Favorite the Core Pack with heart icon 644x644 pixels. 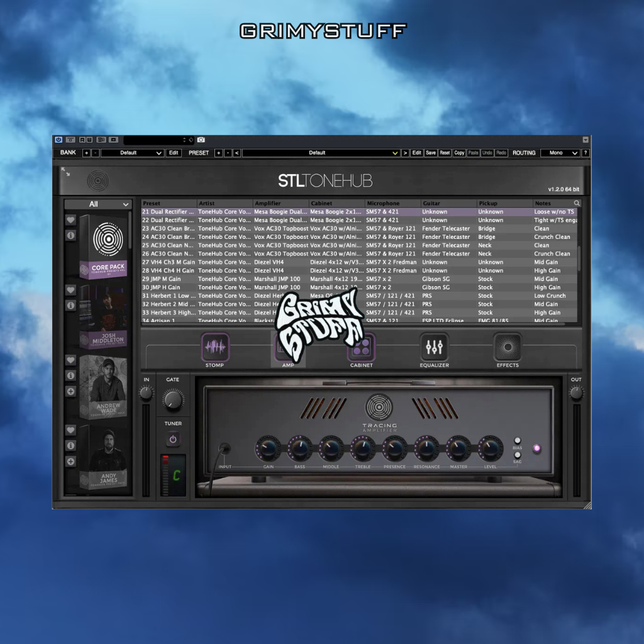[x=70, y=220]
